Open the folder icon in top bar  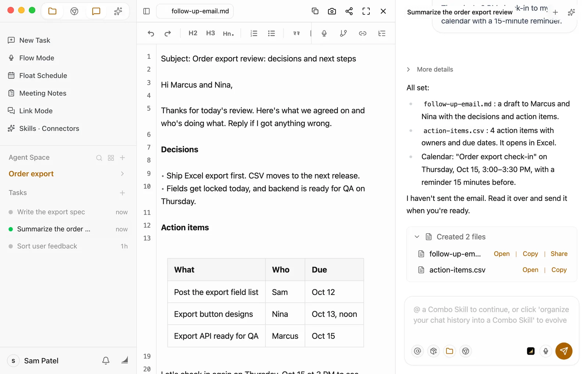pyautogui.click(x=52, y=11)
